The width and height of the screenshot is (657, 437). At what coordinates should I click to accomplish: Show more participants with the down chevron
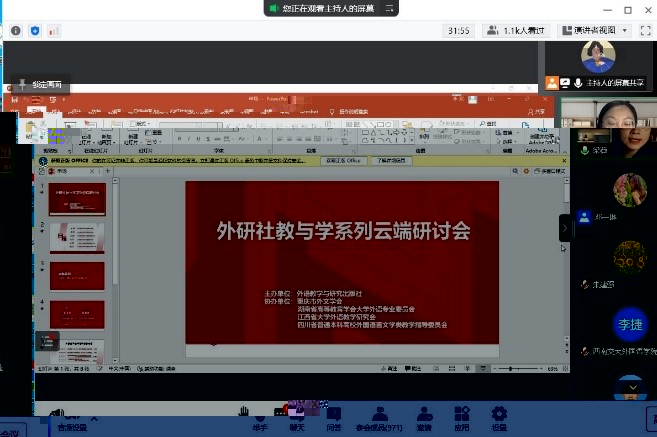(x=633, y=388)
